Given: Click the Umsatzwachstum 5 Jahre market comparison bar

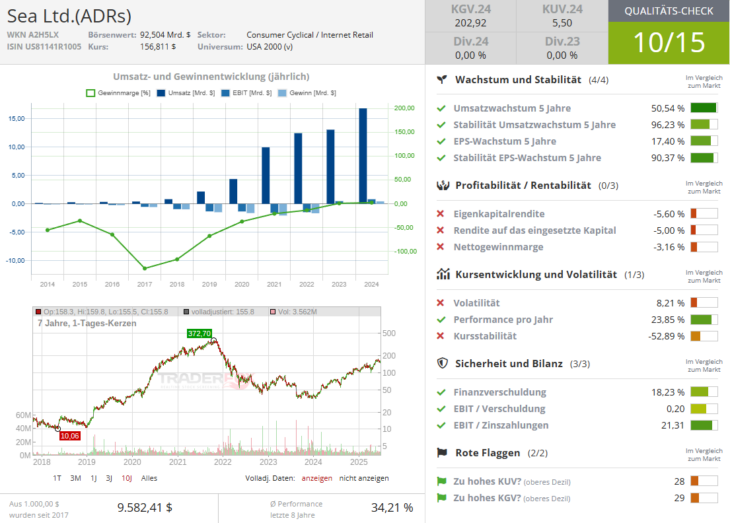Looking at the screenshot, I should [704, 108].
